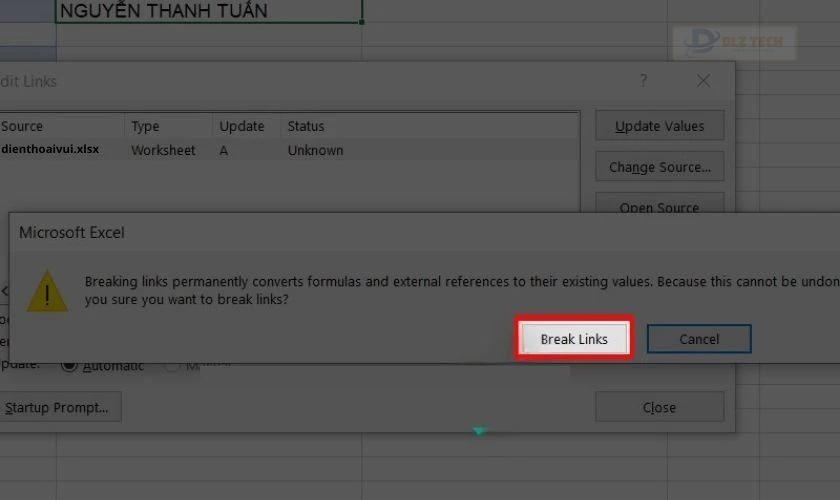Screen dimensions: 840x500
Task: Select dienthoaivui.xlsx source row
Action: (x=289, y=150)
